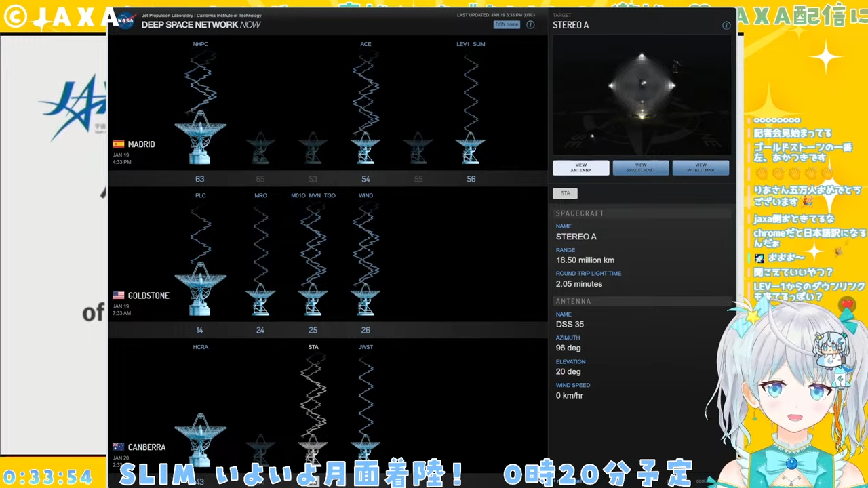Click the JAXA logo in the left window
868x488 pixels.
pos(73,107)
